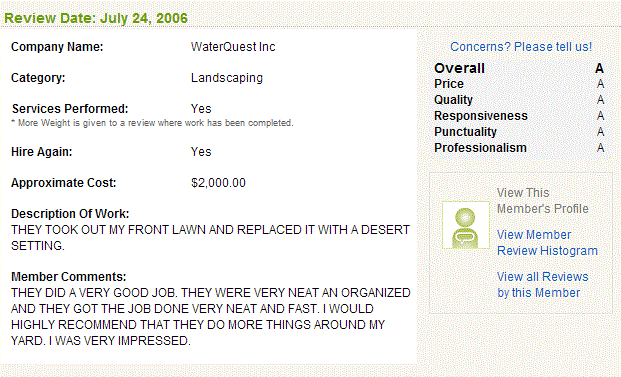Screen dimensions: 621x377
Task: Click the Services Performed Yes value
Action: pyautogui.click(x=201, y=109)
